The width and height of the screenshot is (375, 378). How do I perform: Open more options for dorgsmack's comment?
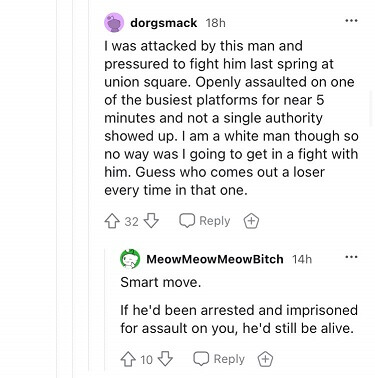pos(351,21)
